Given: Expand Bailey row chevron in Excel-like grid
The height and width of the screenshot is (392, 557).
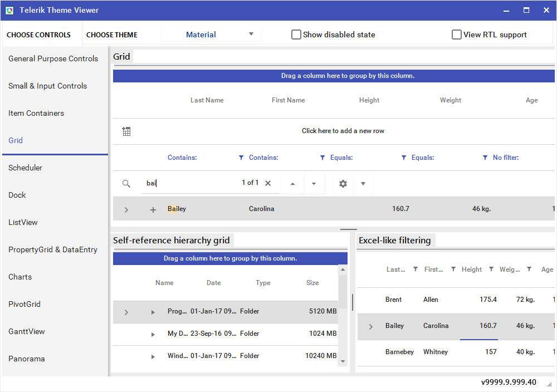Looking at the screenshot, I should tap(370, 327).
